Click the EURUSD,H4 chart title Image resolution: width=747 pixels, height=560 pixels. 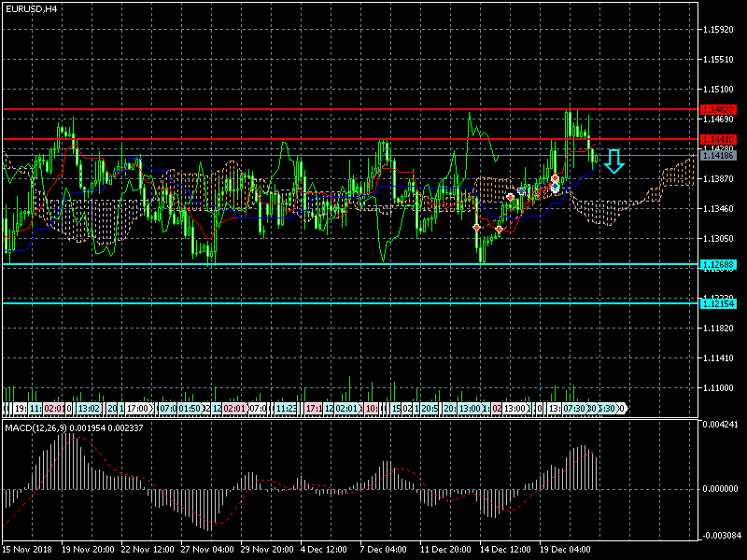click(32, 8)
